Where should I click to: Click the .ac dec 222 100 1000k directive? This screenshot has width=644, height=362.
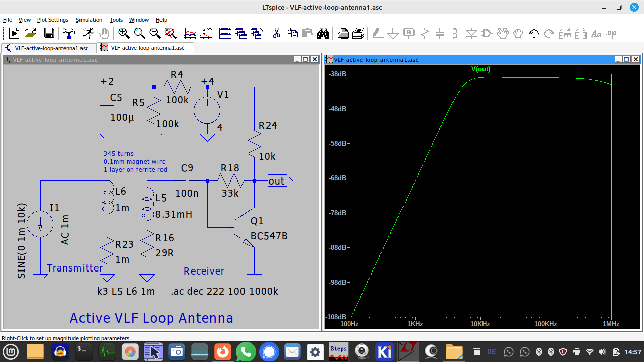(x=224, y=292)
